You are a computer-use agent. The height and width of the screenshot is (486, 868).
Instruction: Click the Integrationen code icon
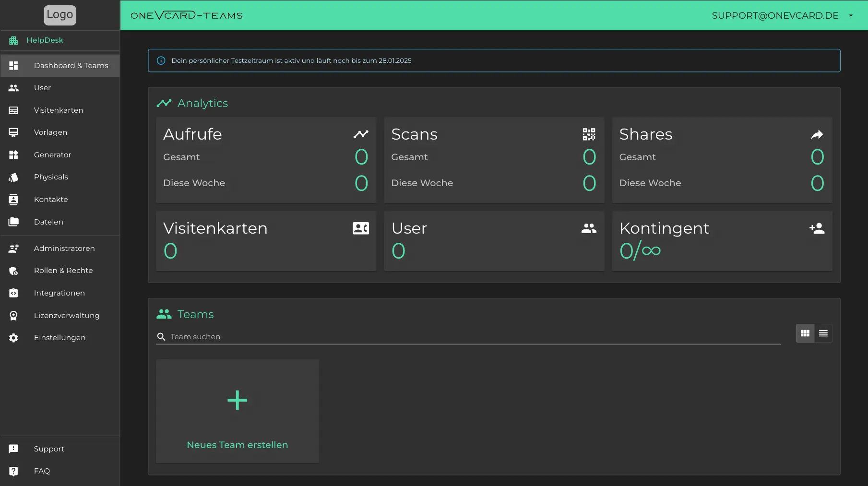pyautogui.click(x=13, y=293)
